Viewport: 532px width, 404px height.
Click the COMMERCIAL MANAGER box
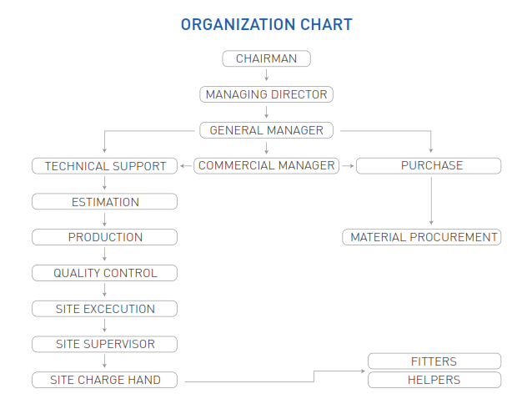pyautogui.click(x=266, y=165)
